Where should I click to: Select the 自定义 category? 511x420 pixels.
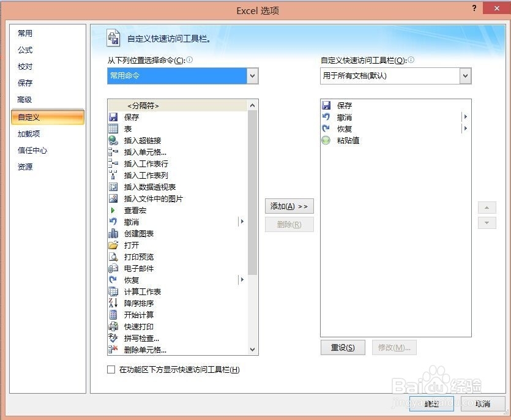point(48,118)
